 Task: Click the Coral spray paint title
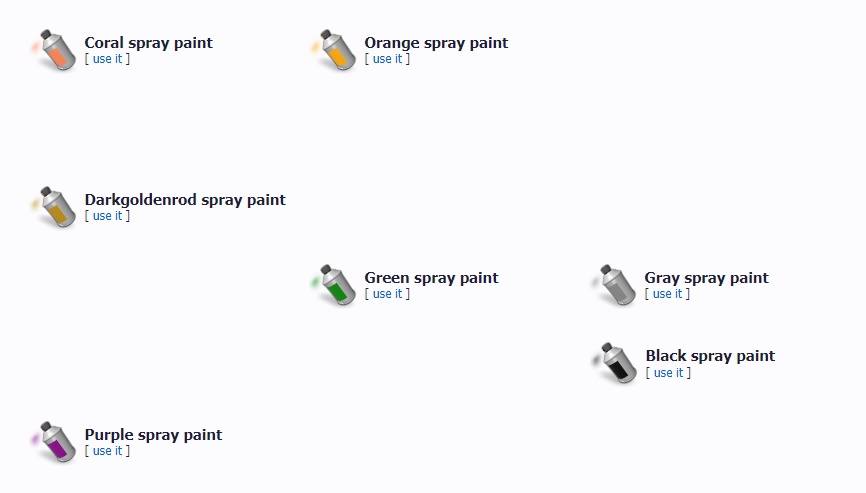tap(149, 43)
